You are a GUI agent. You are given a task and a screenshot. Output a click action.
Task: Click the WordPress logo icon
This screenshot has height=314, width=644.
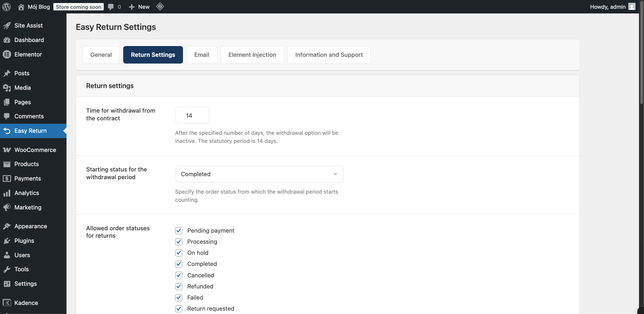coord(7,7)
